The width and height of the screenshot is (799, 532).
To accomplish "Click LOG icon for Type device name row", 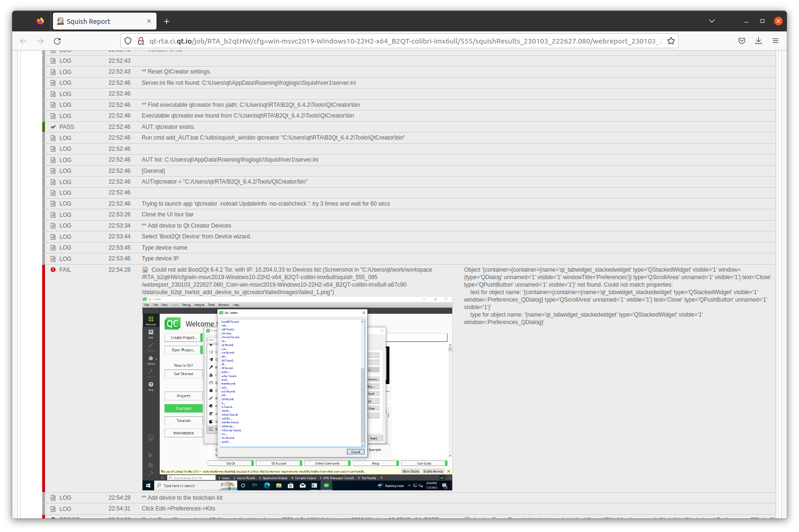I will coord(53,248).
